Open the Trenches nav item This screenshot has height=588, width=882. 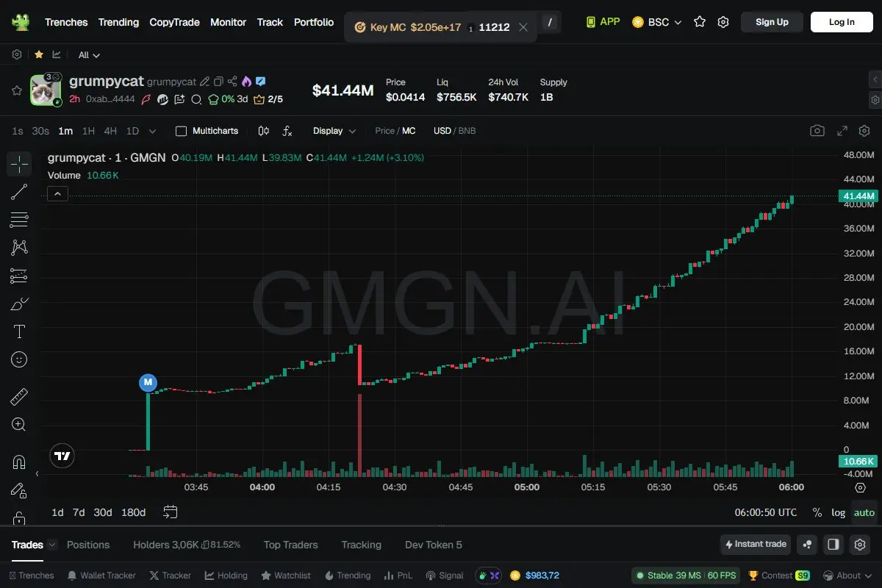(66, 22)
